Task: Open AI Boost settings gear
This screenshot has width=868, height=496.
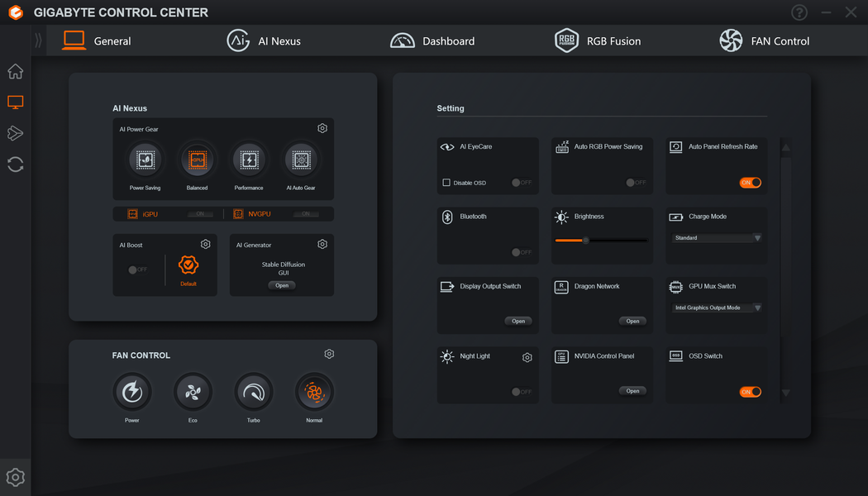Action: pyautogui.click(x=205, y=244)
